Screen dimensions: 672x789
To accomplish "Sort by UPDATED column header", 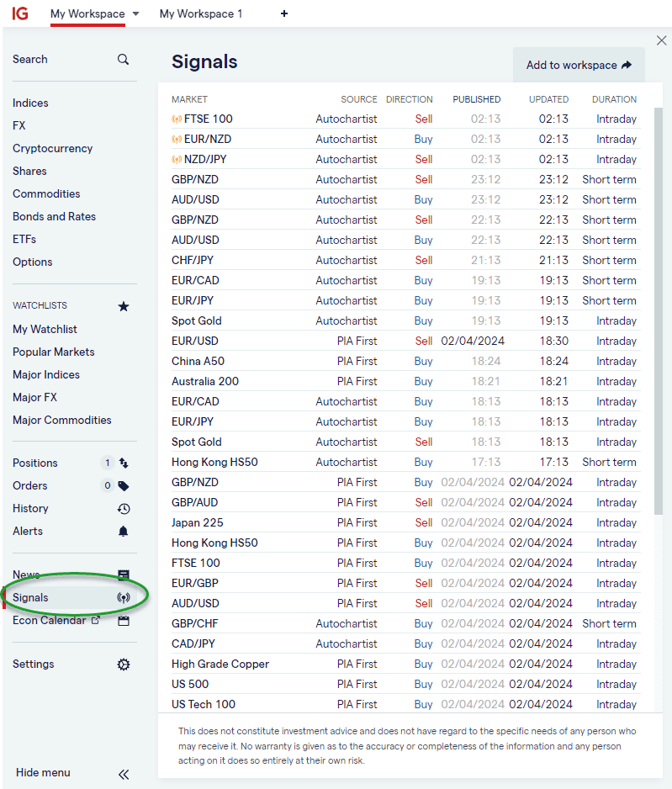I will coord(548,99).
